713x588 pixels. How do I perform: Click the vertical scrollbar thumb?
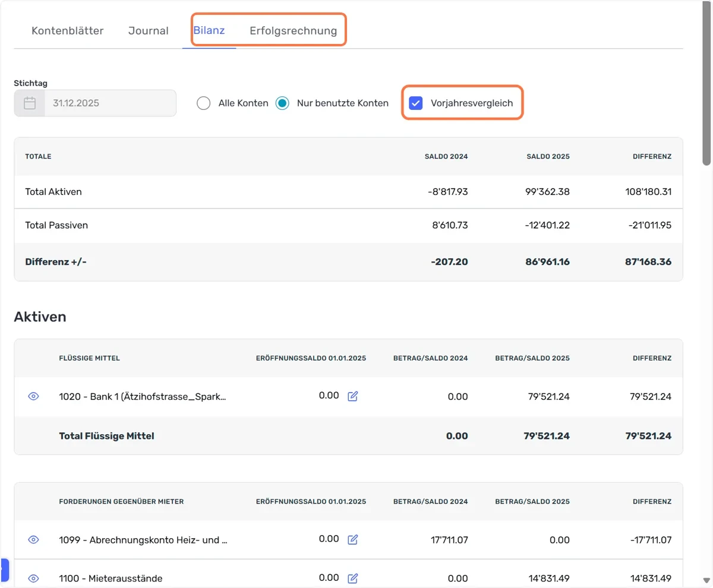pos(706,83)
